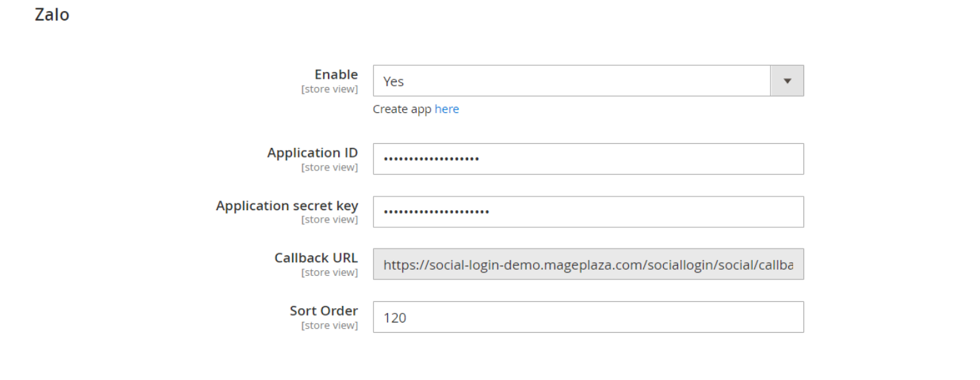Click the Callback URL label
Viewport: 980px width, 380px height.
coord(316,258)
